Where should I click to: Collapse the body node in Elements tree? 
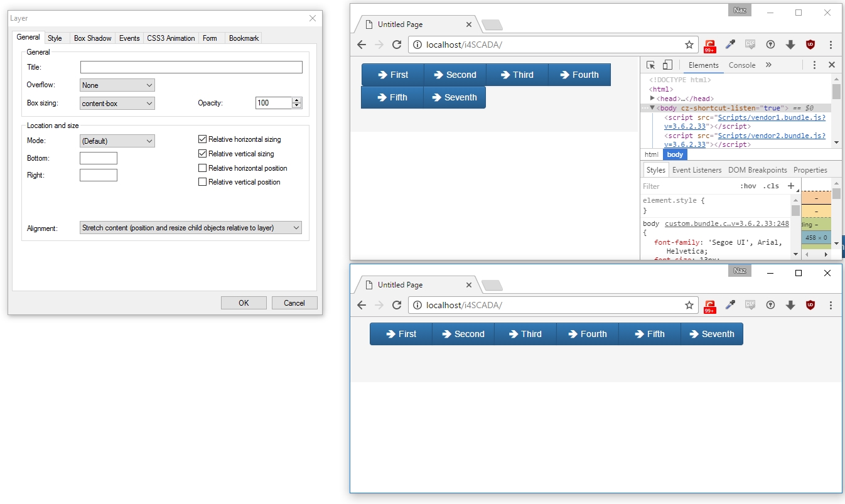tap(652, 108)
